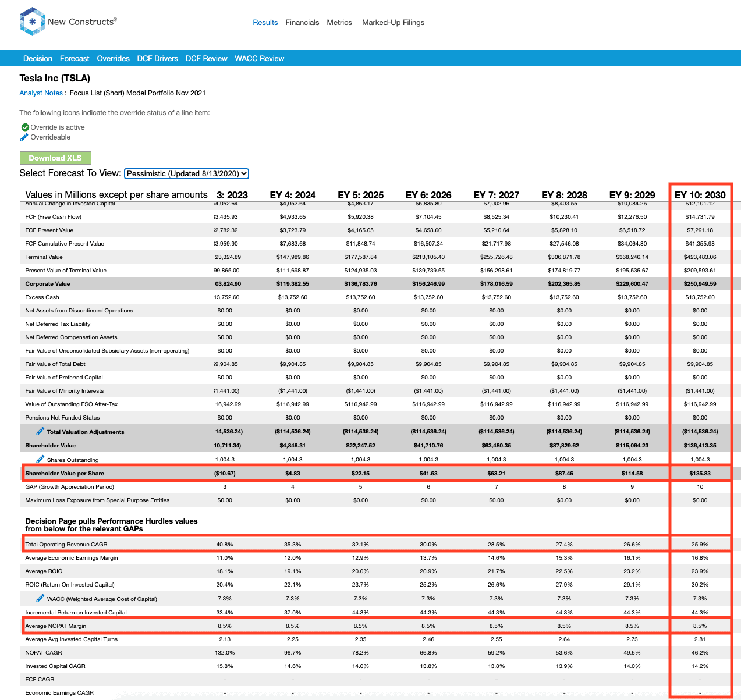Click the 35.3% revenue CAGR cell
The image size is (741, 700).
pos(293,545)
